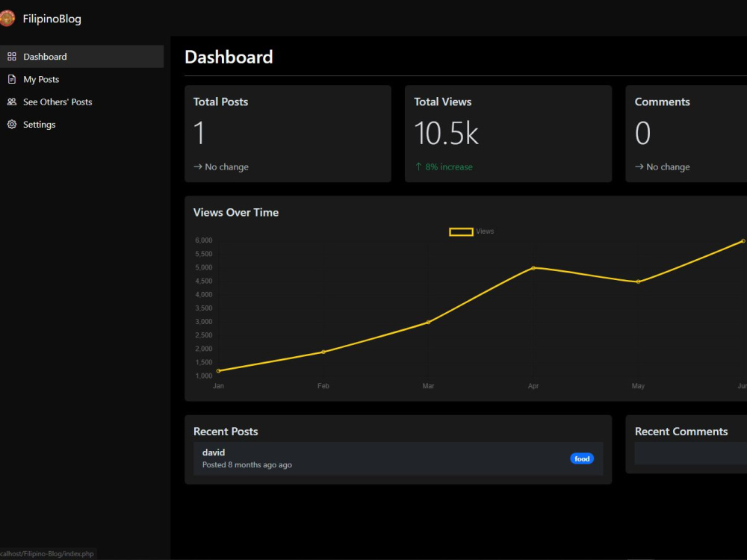Click the 1,000 y-axis label
Viewport: 747px width, 560px height.
203,376
